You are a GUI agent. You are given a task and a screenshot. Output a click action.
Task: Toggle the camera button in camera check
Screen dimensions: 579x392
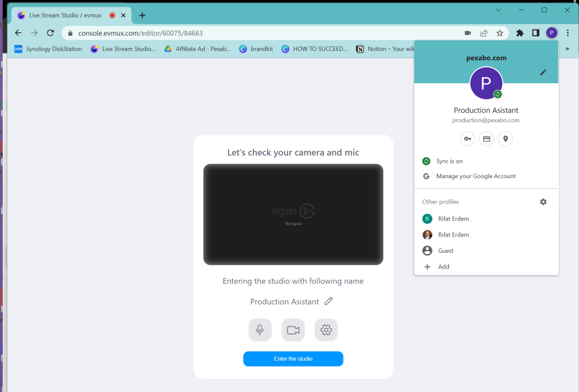(x=293, y=330)
